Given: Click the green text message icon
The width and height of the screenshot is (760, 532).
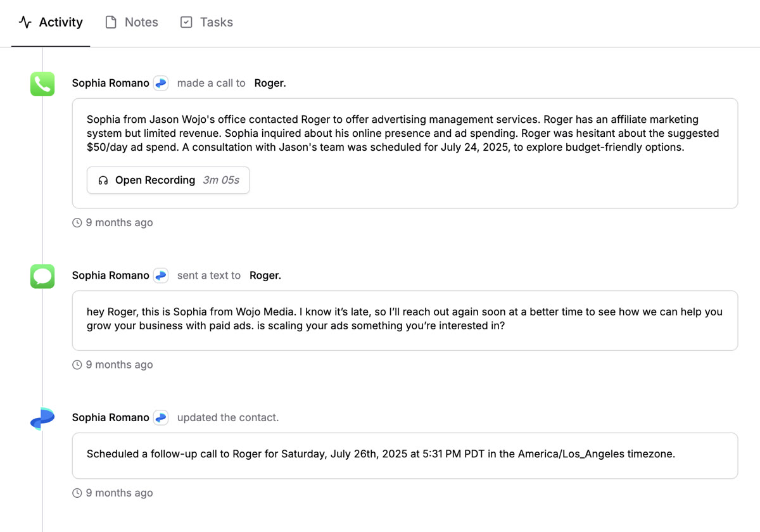Looking at the screenshot, I should [42, 276].
